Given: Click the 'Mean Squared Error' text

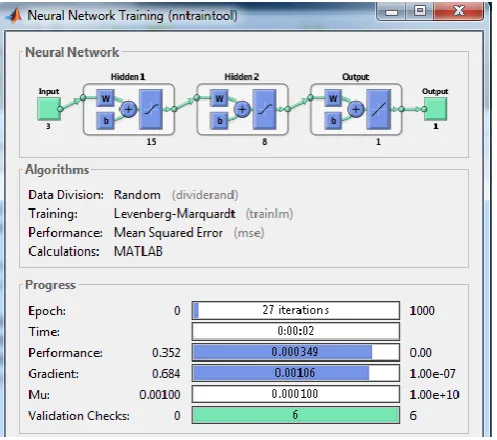Looking at the screenshot, I should tap(168, 233).
